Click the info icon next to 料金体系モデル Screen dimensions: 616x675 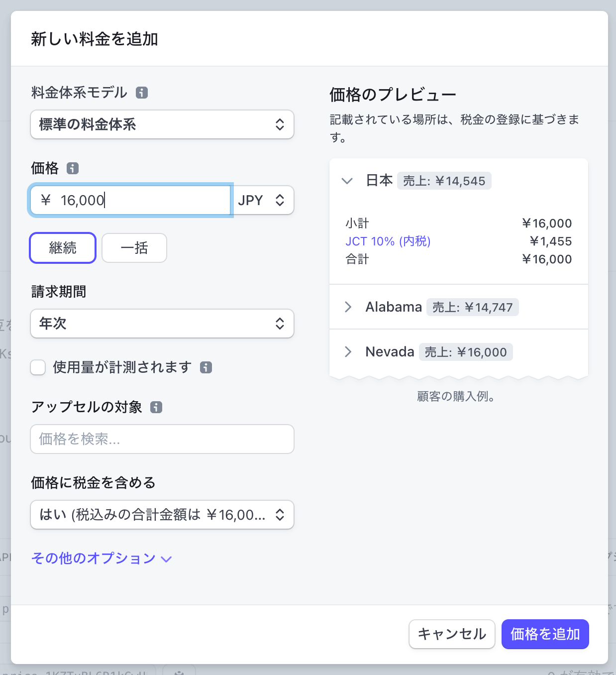click(x=142, y=92)
